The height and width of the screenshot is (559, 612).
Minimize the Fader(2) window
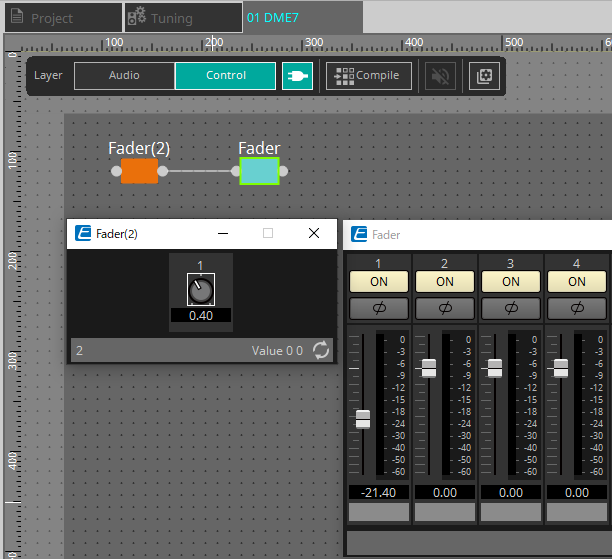(223, 233)
